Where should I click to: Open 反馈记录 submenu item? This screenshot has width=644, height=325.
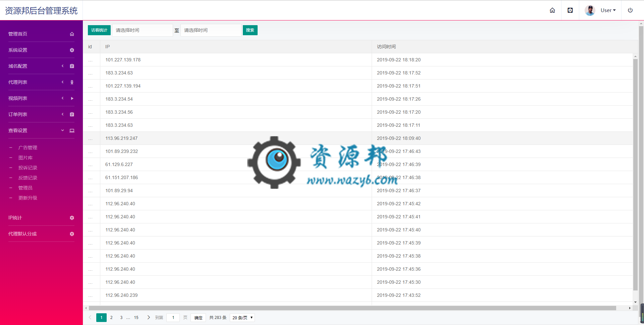coord(28,178)
